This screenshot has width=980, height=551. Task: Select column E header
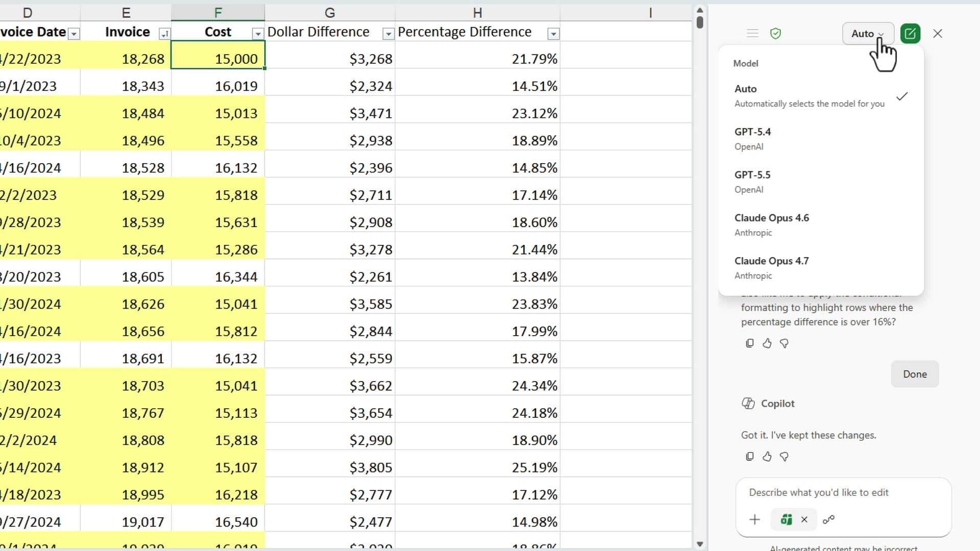126,13
